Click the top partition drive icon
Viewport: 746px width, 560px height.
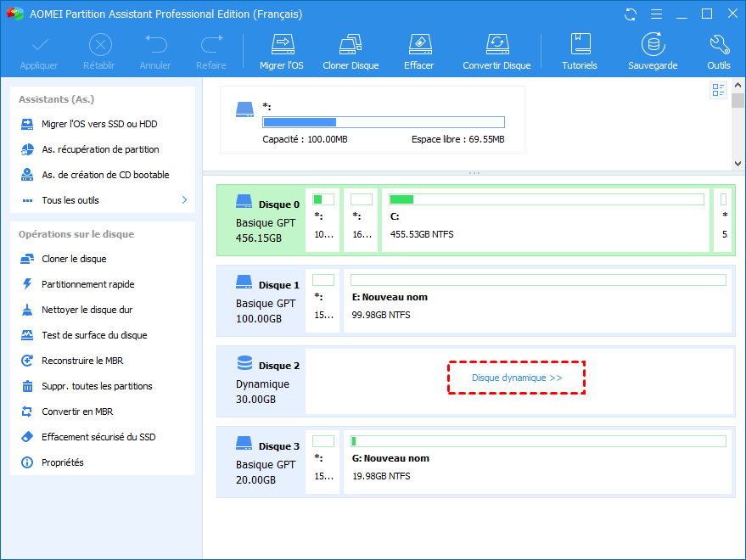point(245,109)
